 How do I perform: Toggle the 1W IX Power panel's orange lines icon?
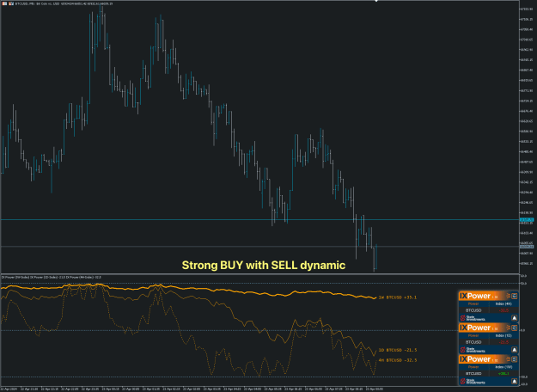coord(509,359)
